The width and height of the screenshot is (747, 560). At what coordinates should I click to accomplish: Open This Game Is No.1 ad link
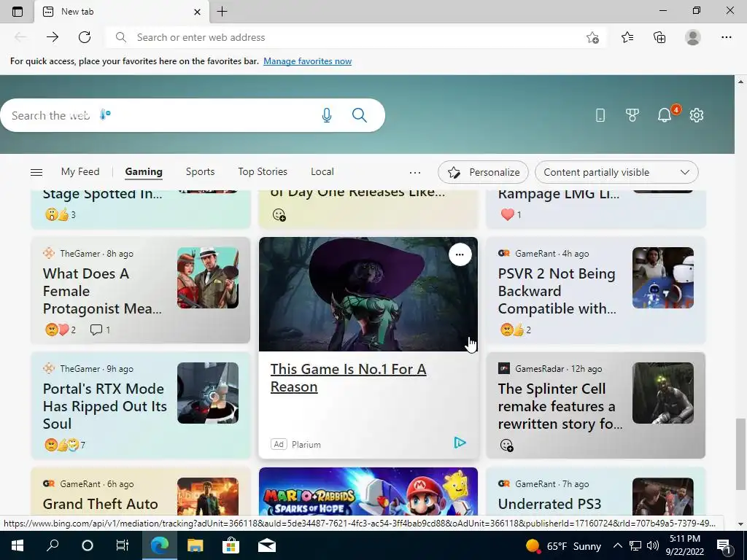coord(348,378)
